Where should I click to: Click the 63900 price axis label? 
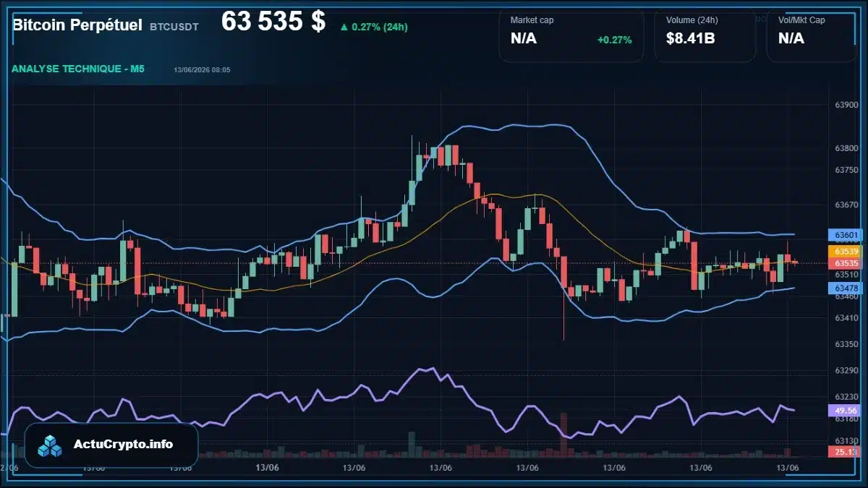(x=846, y=105)
